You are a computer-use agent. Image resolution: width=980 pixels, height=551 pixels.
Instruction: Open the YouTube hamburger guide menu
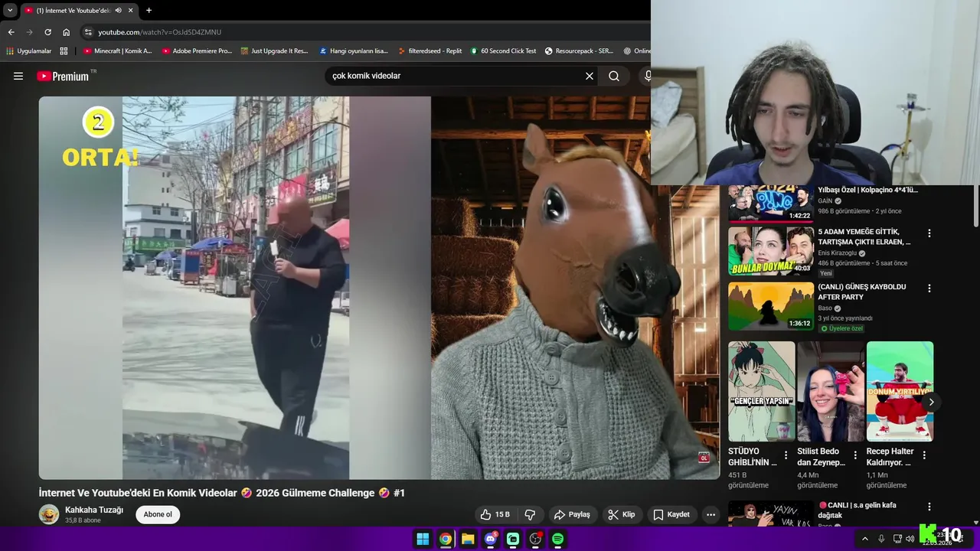point(18,76)
